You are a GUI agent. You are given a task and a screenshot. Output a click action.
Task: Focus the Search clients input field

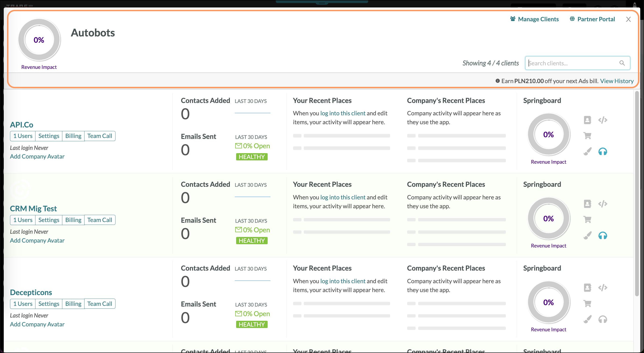[x=577, y=63]
